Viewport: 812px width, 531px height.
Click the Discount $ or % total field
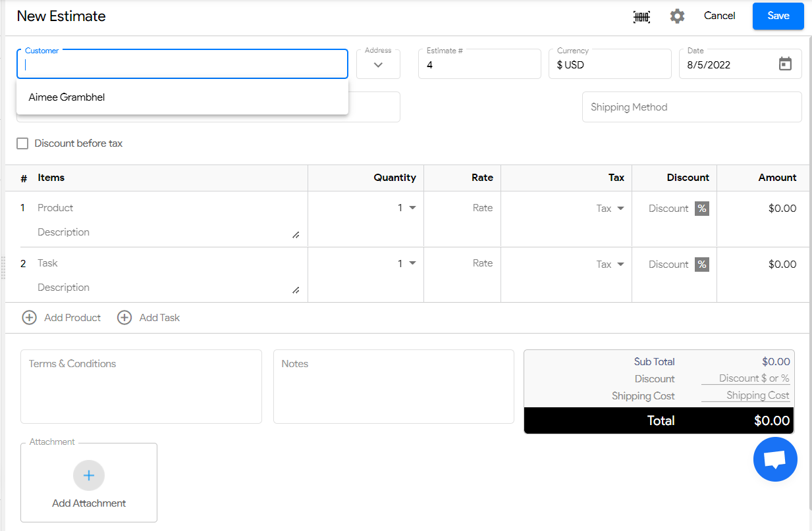tap(745, 378)
